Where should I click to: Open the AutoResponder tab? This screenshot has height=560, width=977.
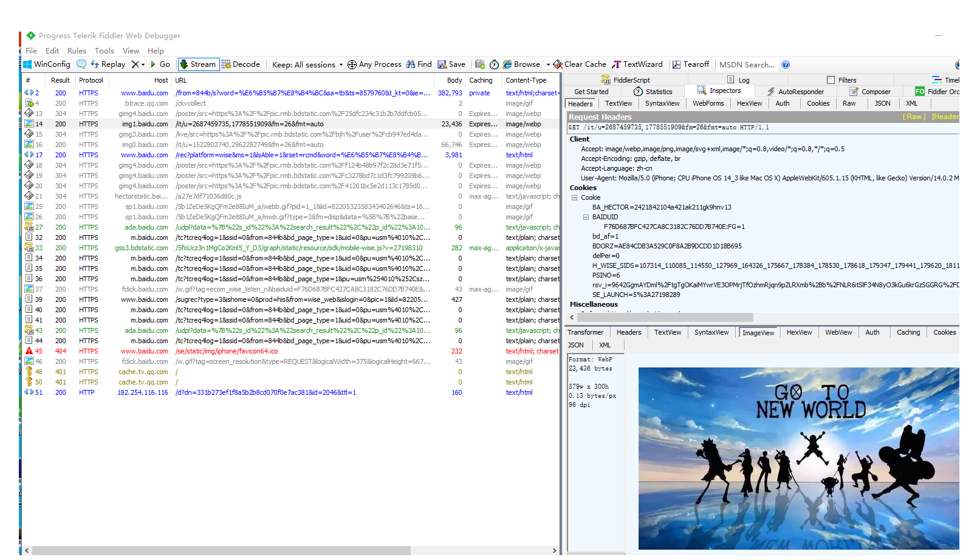pyautogui.click(x=795, y=92)
